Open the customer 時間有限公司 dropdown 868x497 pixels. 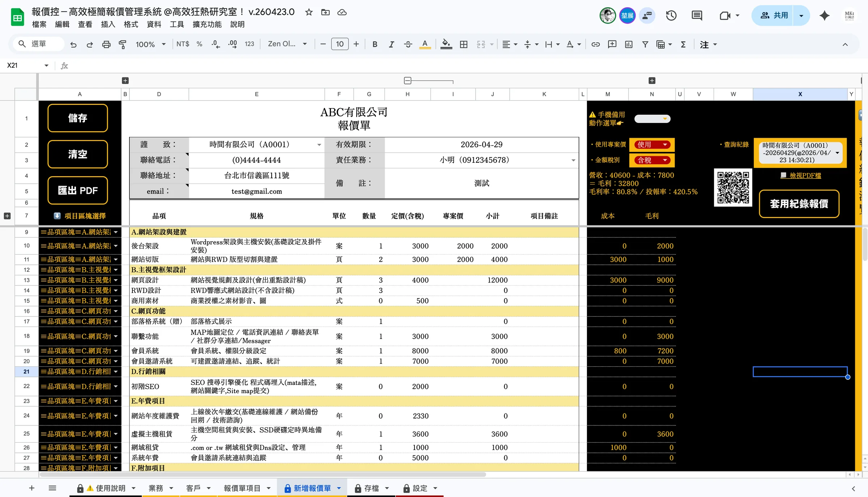tap(319, 145)
